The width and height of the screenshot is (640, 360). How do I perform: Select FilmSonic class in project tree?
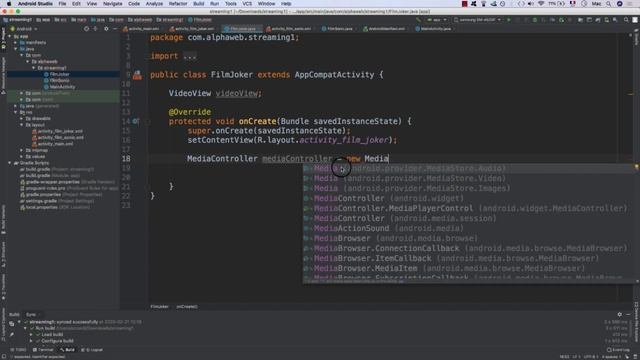[56, 80]
